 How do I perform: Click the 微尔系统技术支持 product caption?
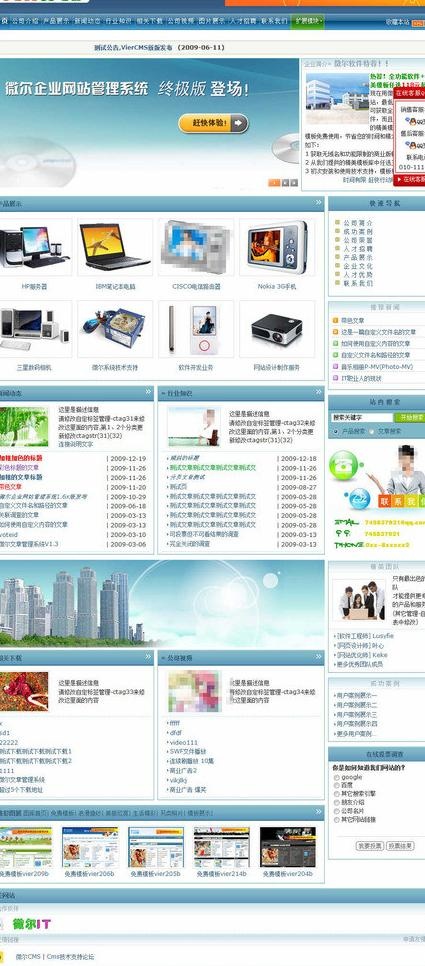(115, 367)
